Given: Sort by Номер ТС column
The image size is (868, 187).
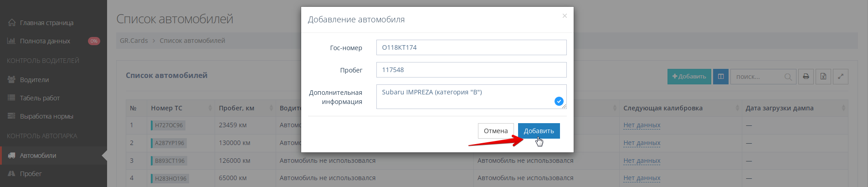Looking at the screenshot, I should (x=180, y=108).
